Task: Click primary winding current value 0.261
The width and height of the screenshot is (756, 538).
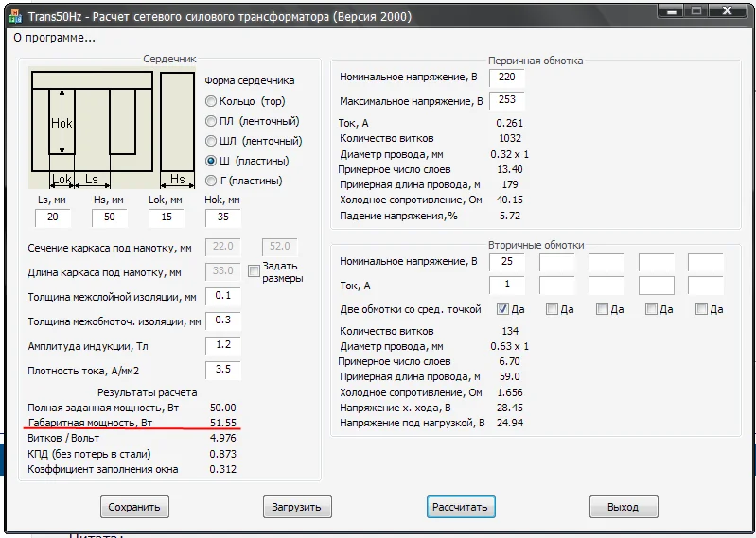Action: [510, 123]
